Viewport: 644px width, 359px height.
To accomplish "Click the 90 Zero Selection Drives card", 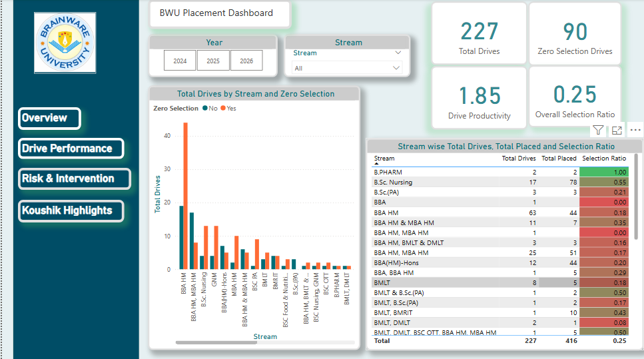I will (575, 34).
